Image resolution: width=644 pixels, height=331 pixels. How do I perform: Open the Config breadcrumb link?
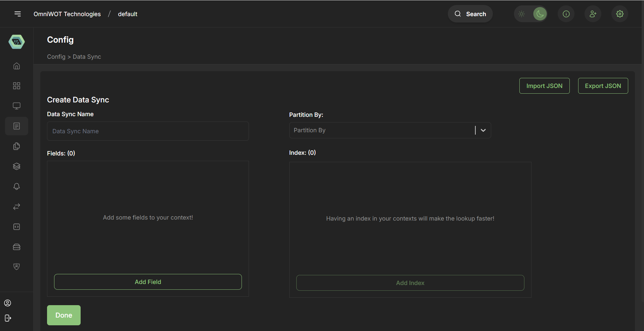[x=56, y=56]
